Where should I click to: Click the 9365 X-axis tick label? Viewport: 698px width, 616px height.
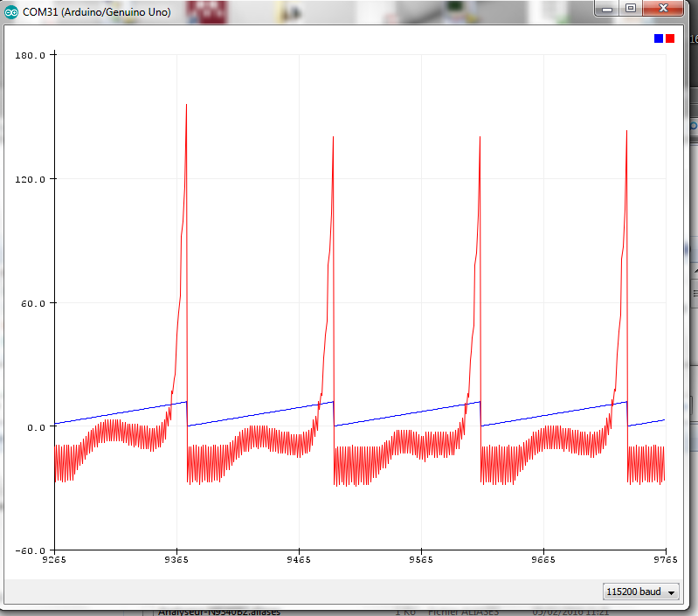tap(176, 562)
